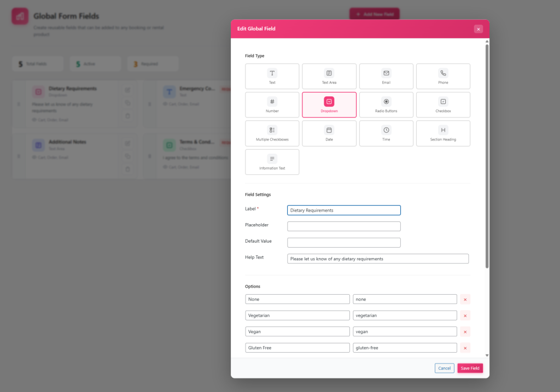Close the Edit Global Field dialog
This screenshot has width=560, height=392.
[478, 29]
